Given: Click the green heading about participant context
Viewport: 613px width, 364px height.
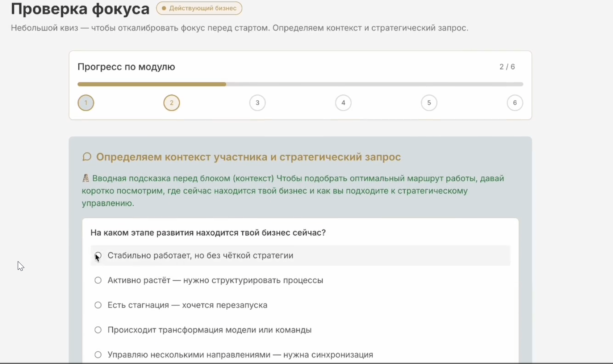Looking at the screenshot, I should click(x=248, y=157).
